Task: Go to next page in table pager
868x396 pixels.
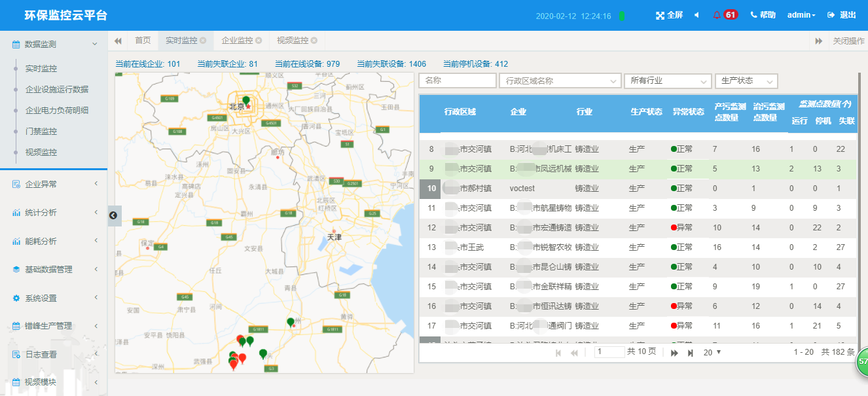Action: click(674, 353)
